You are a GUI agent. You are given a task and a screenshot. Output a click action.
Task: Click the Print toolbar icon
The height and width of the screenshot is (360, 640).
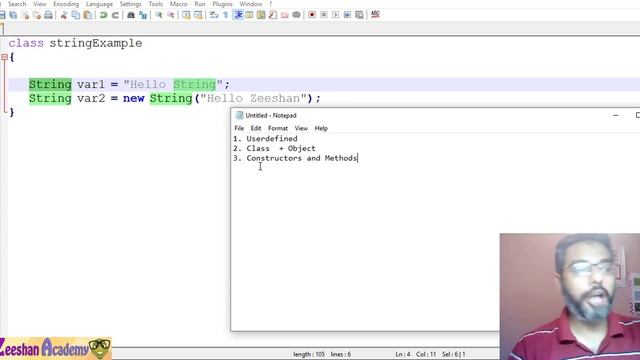click(49, 15)
